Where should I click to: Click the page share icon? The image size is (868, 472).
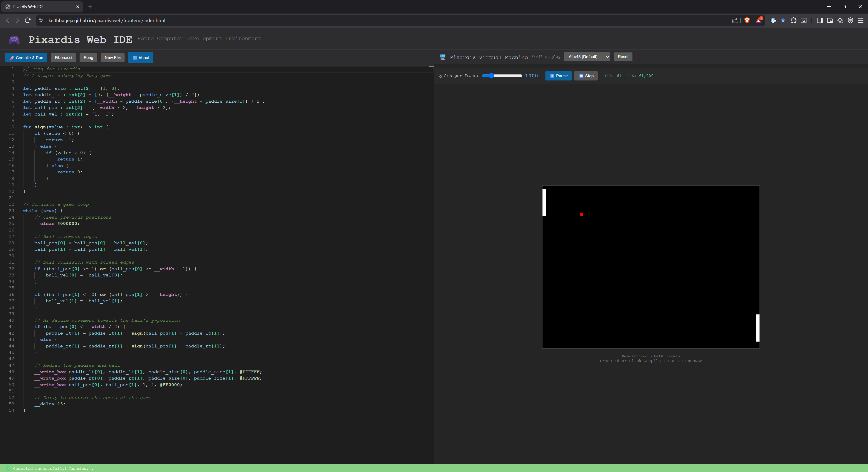pyautogui.click(x=735, y=21)
